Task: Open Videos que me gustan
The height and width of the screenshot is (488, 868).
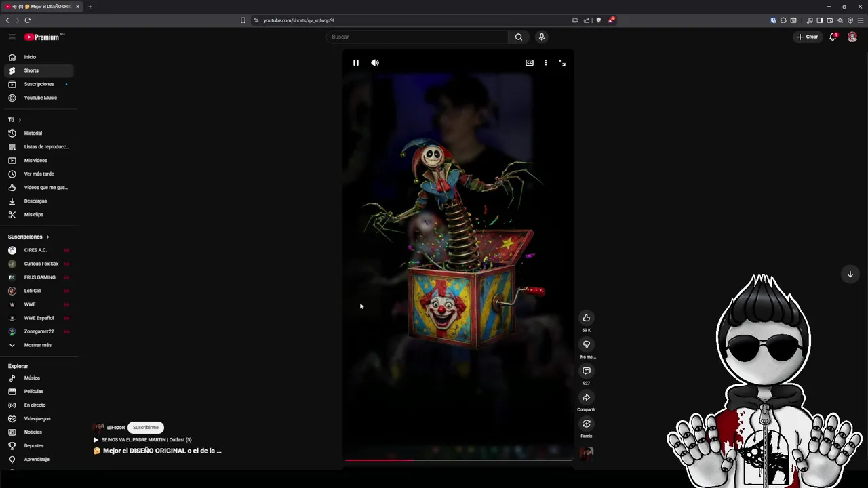Action: click(x=38, y=188)
